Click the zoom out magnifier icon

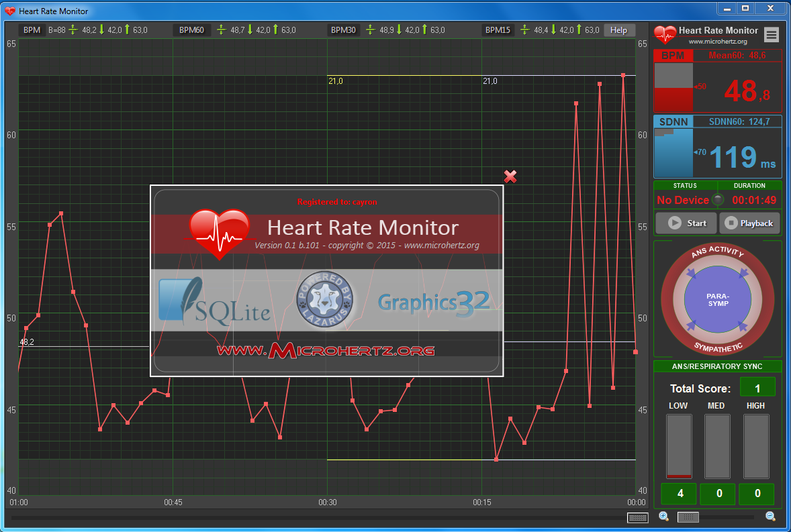click(x=770, y=517)
